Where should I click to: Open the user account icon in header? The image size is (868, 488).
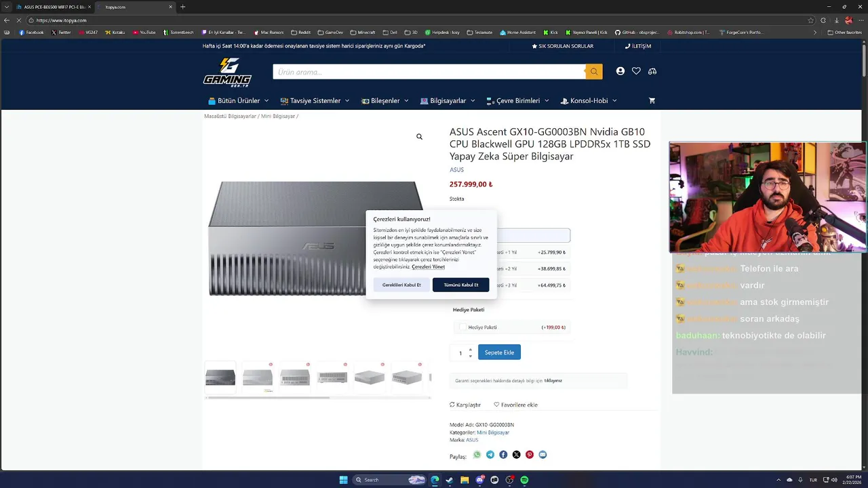coord(620,71)
